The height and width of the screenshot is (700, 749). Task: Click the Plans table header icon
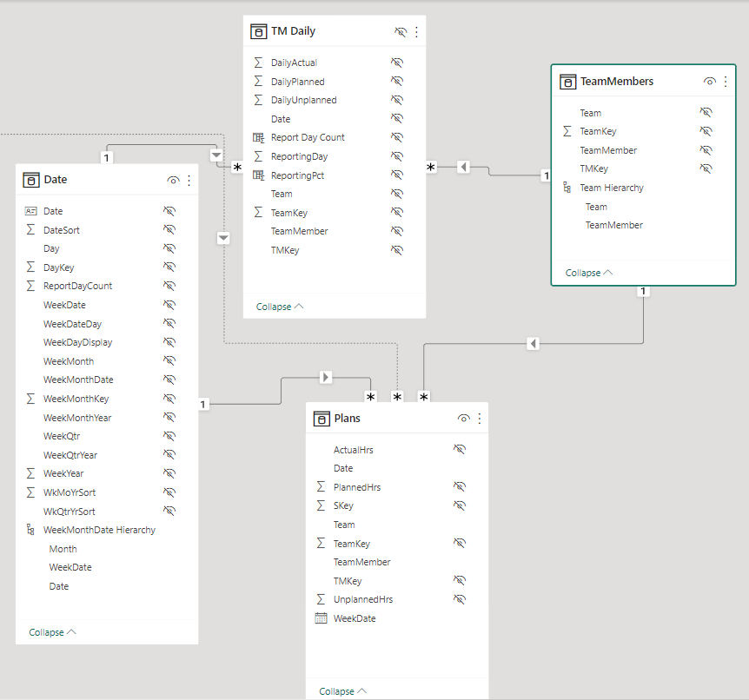pos(321,419)
